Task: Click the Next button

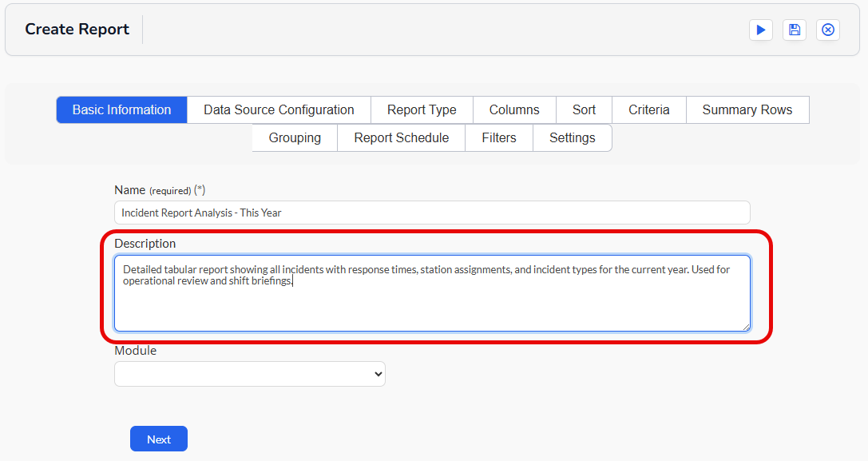Action: [x=159, y=439]
